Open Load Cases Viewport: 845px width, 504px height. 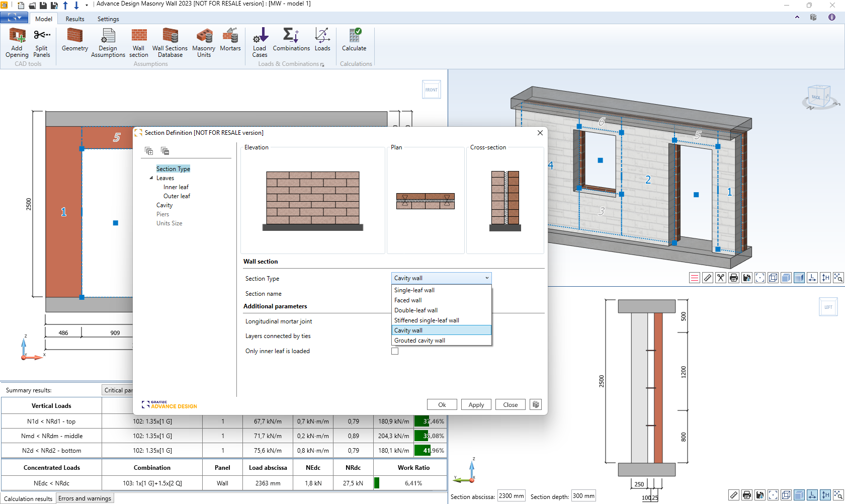[260, 42]
